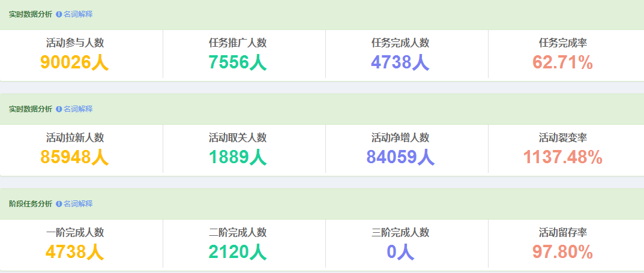The height and width of the screenshot is (273, 644).
Task: Select the 97.80% 活动留存率 figure
Action: [562, 251]
